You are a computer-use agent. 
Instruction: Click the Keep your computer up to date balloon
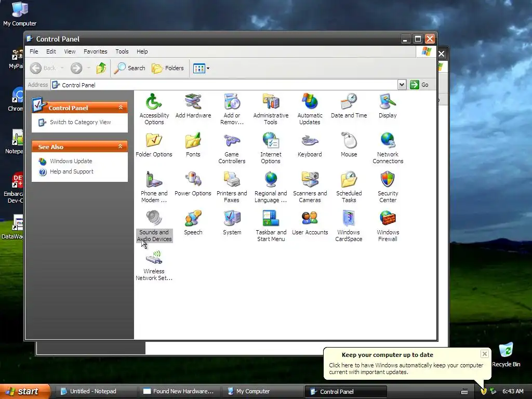(x=407, y=363)
